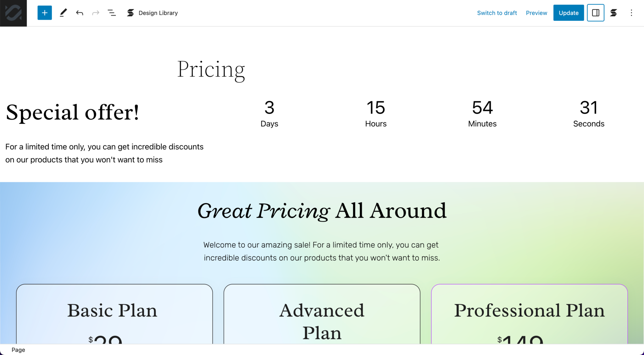The height and width of the screenshot is (355, 644).
Task: Select the Basic Plan heading
Action: coord(112,310)
